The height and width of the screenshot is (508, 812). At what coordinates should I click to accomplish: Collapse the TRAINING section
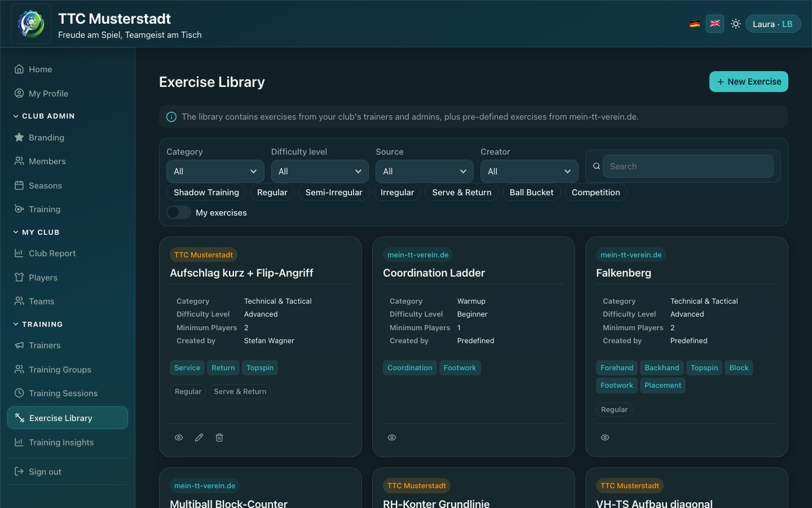click(38, 325)
